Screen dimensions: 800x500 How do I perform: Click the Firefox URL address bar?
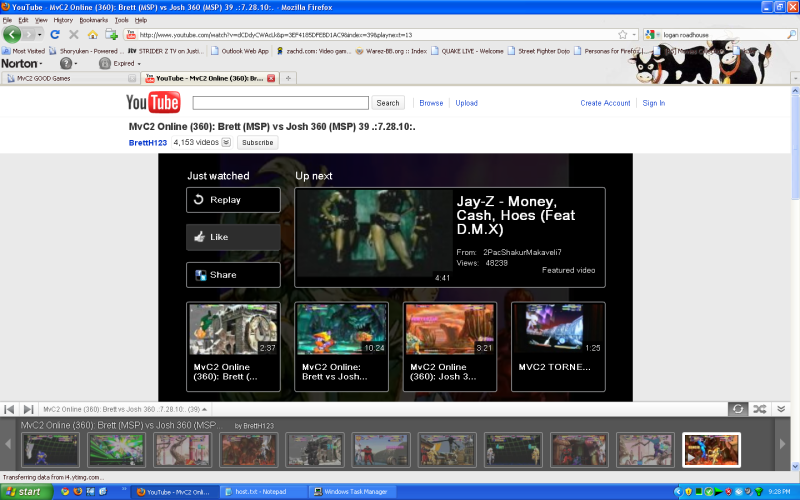[378, 35]
